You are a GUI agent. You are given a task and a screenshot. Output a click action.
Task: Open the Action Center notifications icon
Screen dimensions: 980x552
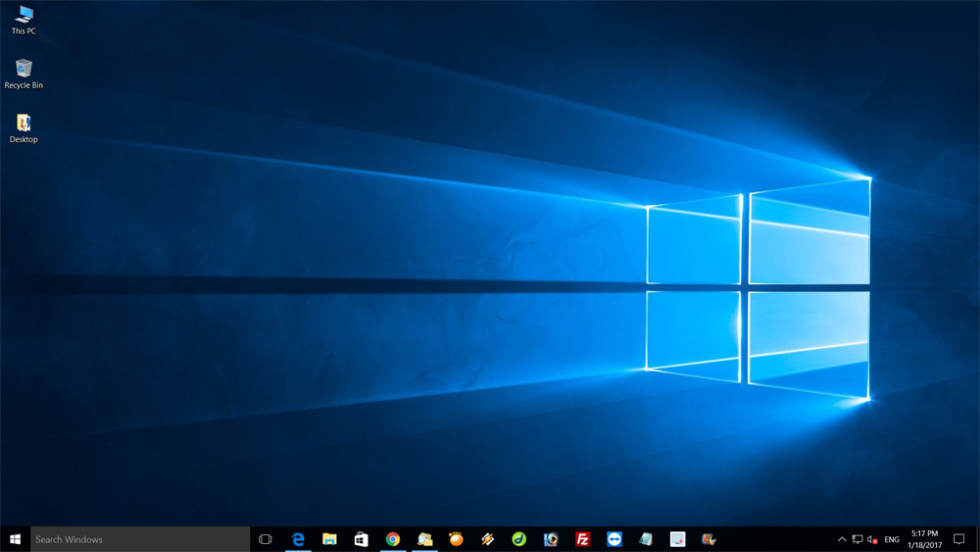(x=959, y=539)
